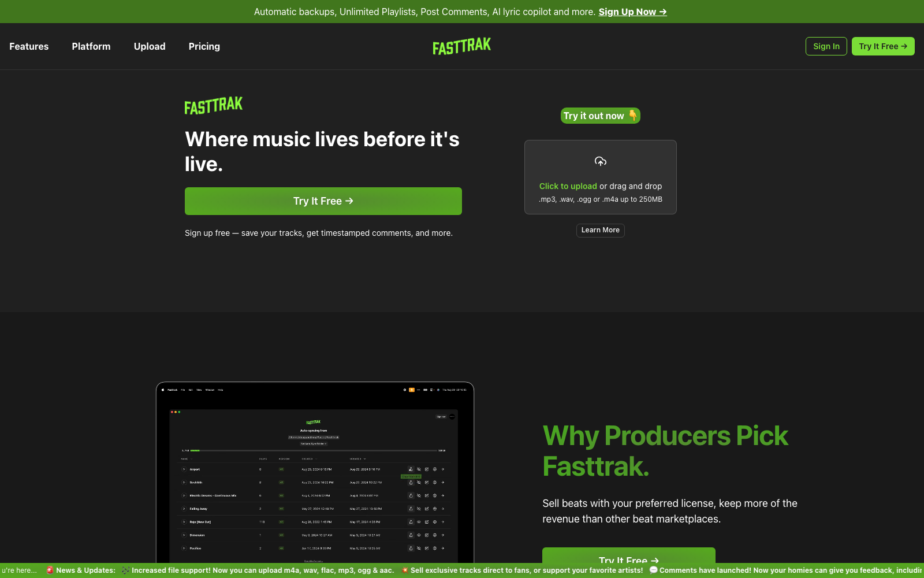
Task: Click Try It Free under Why Producers section
Action: pos(629,555)
